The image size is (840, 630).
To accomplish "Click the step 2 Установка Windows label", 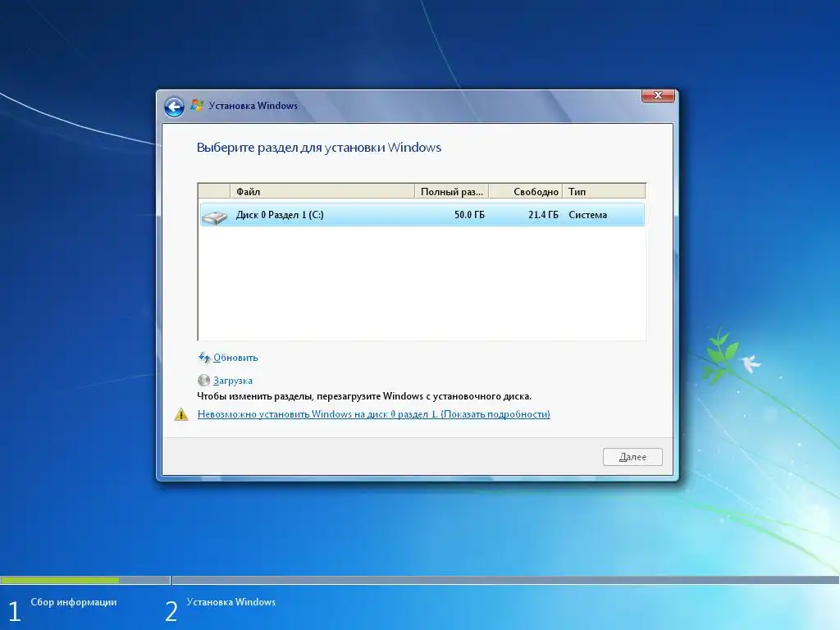I will point(231,602).
